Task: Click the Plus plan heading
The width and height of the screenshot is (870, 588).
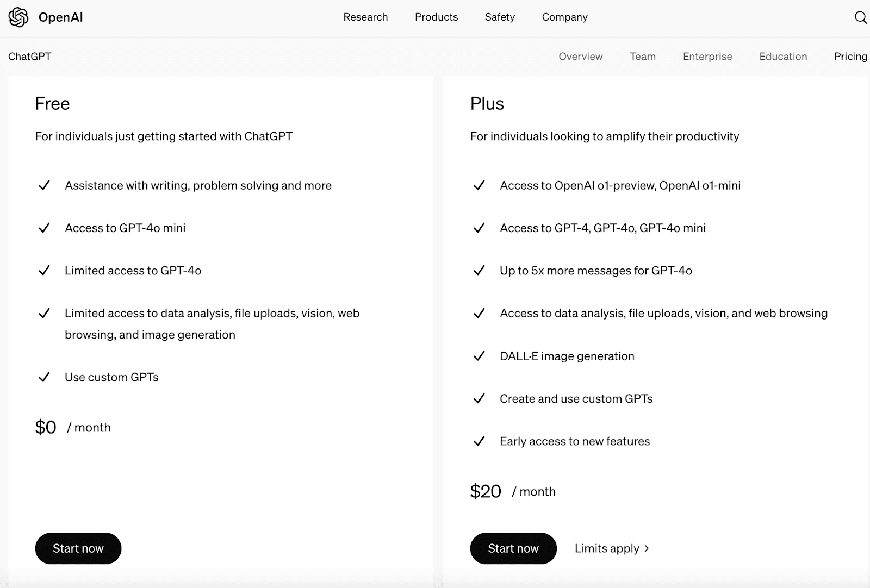Action: [487, 103]
